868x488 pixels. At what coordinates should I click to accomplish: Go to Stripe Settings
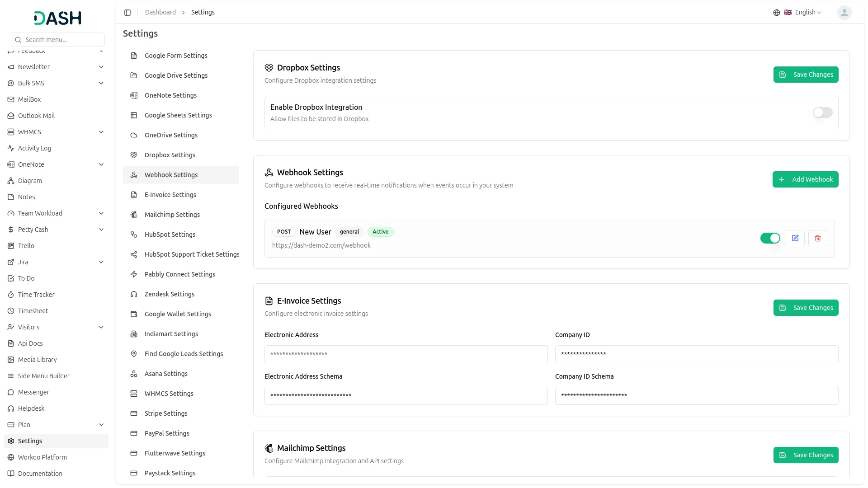tap(181, 413)
